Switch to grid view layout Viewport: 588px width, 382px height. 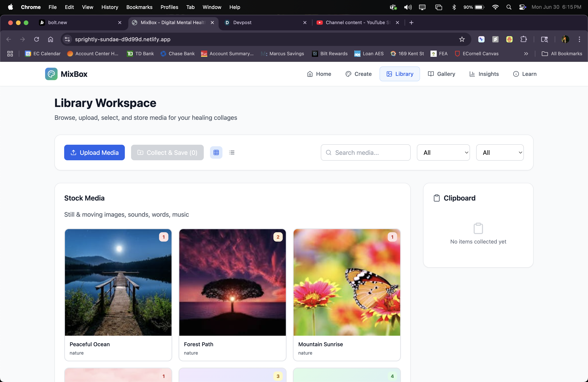coord(216,152)
